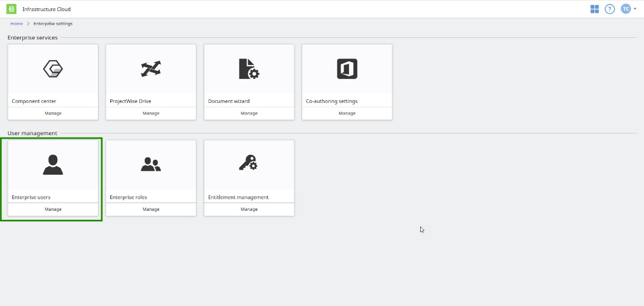The image size is (644, 306).
Task: Click the ProjectWise Drive arrows icon
Action: click(x=151, y=69)
